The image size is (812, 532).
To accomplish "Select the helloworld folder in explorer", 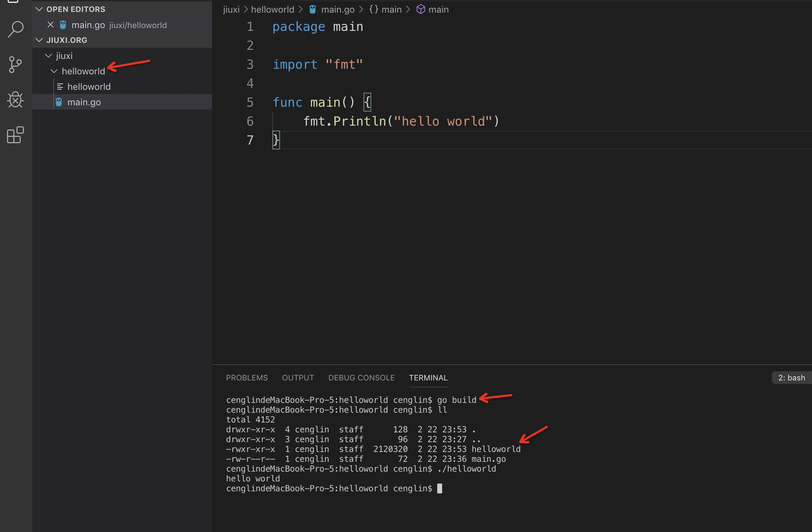I will (122, 71).
